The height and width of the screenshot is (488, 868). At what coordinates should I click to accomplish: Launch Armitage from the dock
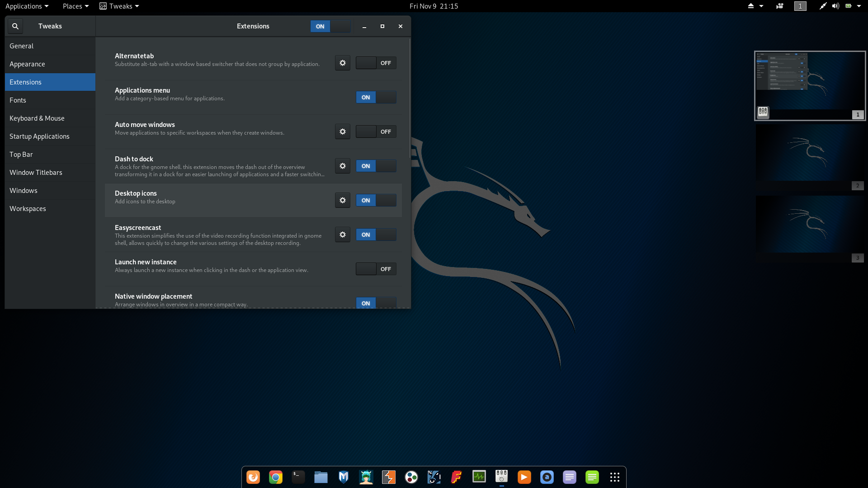tap(366, 477)
